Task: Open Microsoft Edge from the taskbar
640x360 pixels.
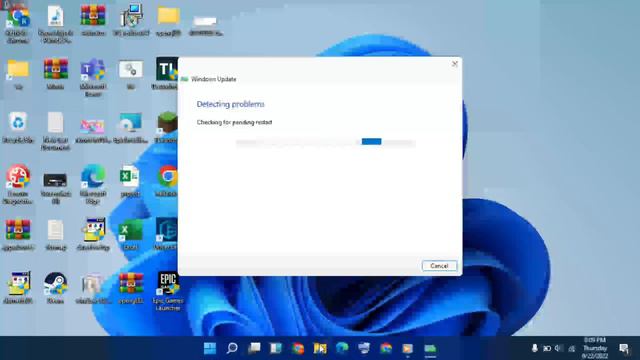Action: point(342,348)
